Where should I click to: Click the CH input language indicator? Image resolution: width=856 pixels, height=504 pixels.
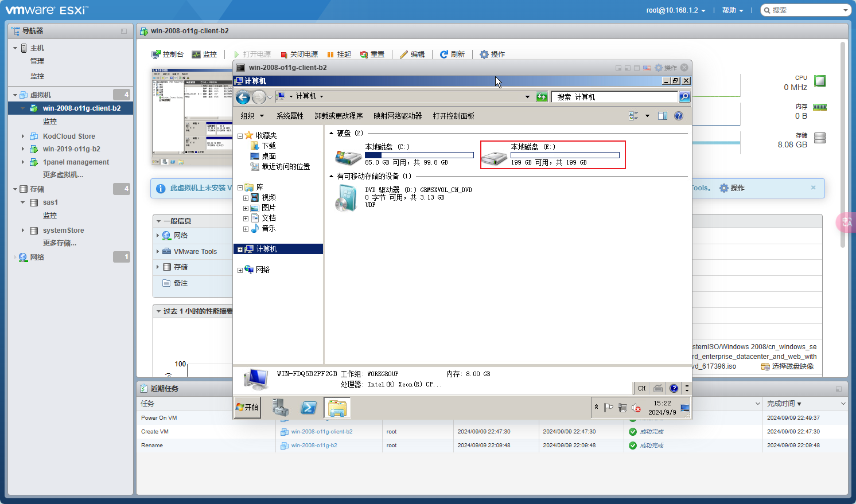pyautogui.click(x=642, y=388)
